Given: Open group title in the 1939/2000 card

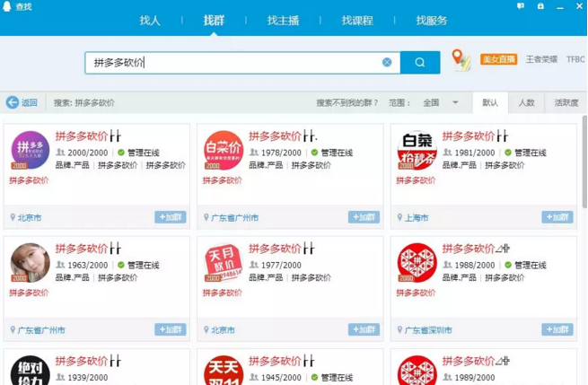Looking at the screenshot, I should pyautogui.click(x=88, y=361).
